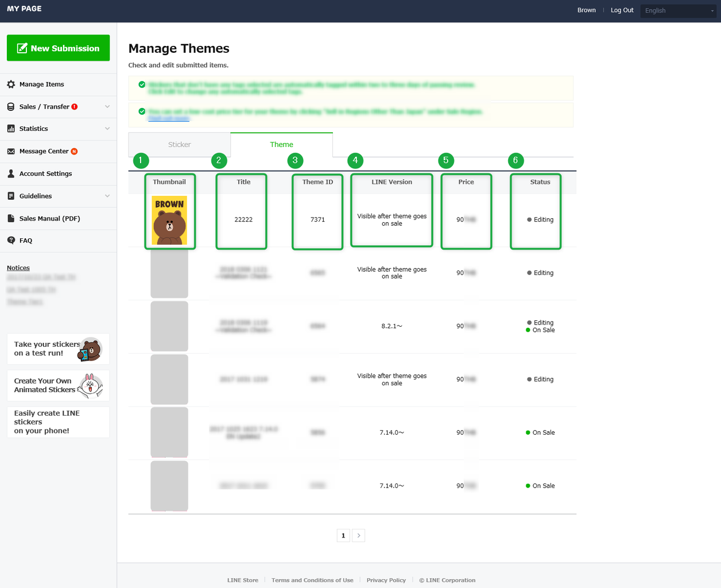Click the Brown user name link
This screenshot has height=588, width=721.
pyautogui.click(x=587, y=10)
